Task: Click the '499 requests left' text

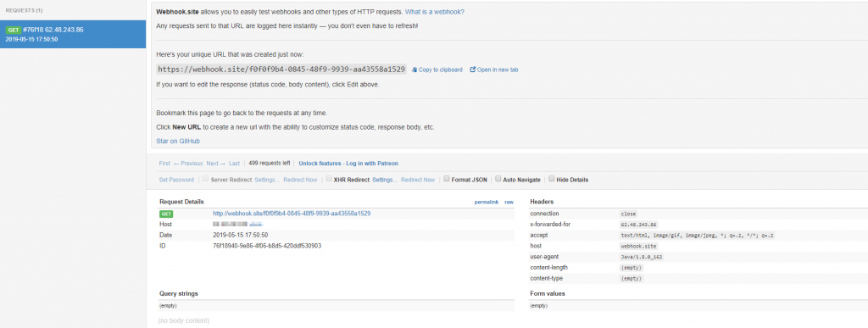Action: click(x=270, y=164)
